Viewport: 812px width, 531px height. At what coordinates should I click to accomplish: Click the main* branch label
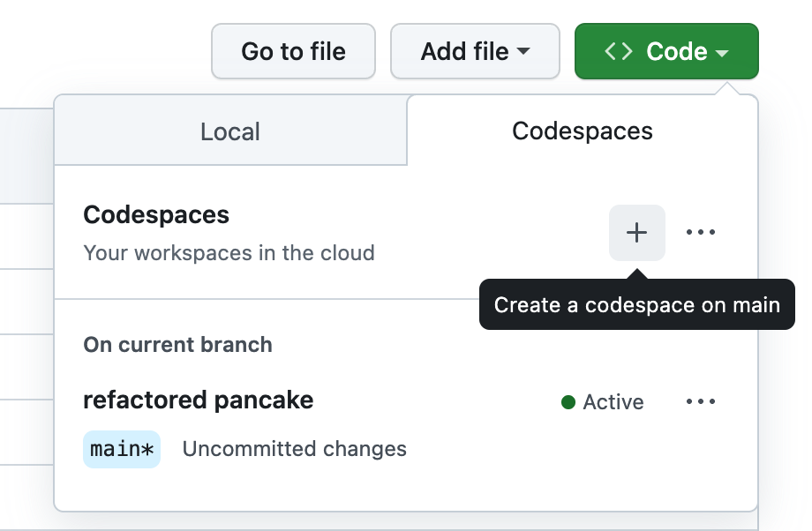(x=122, y=449)
